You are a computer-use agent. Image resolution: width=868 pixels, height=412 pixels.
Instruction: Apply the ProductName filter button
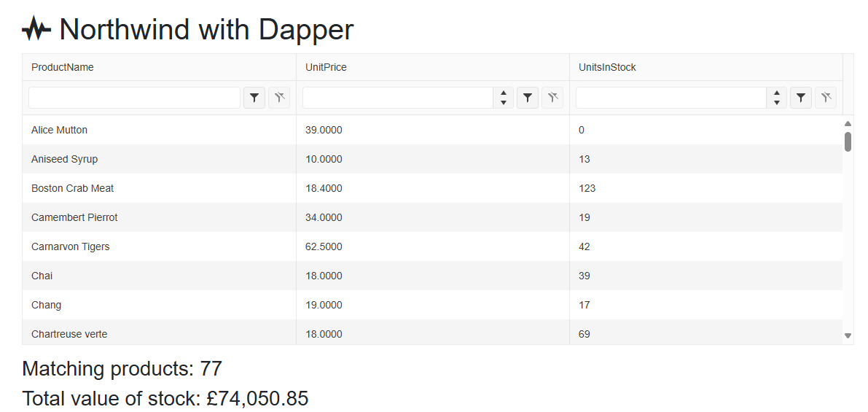click(254, 98)
